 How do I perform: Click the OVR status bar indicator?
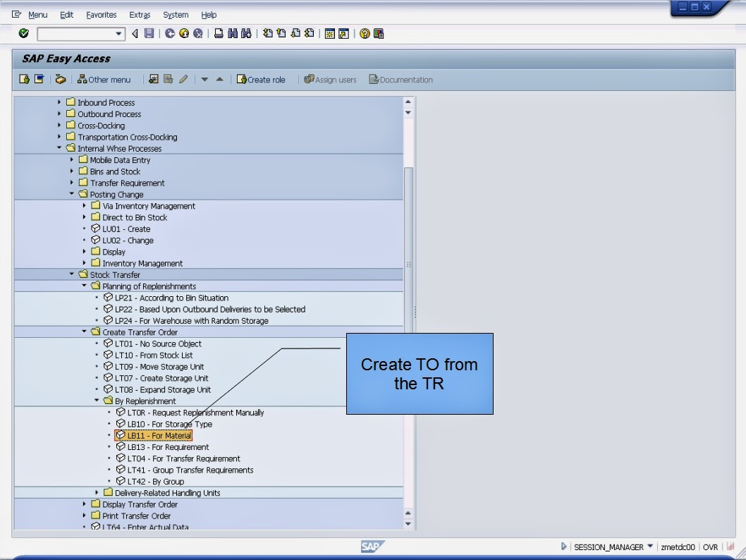tap(710, 547)
